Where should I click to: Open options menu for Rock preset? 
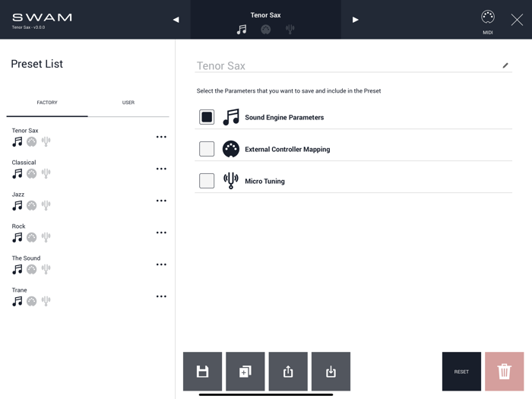pos(161,233)
